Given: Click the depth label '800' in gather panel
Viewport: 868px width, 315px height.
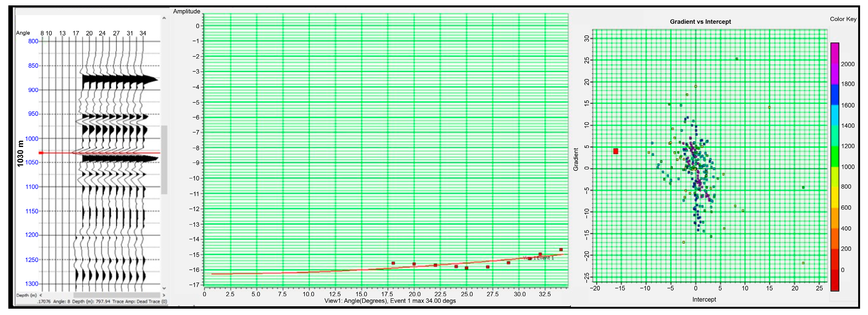Looking at the screenshot, I should [33, 41].
